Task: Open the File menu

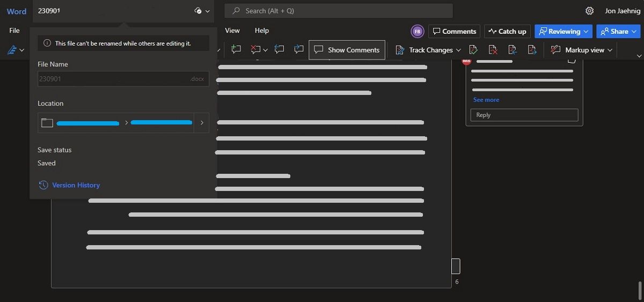Action: pos(14,31)
